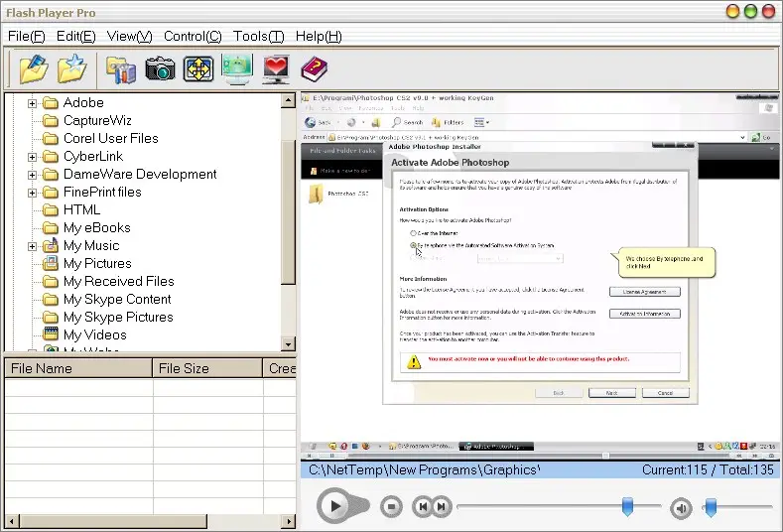Expand the Adobe folder node
783x532 pixels.
coord(32,103)
